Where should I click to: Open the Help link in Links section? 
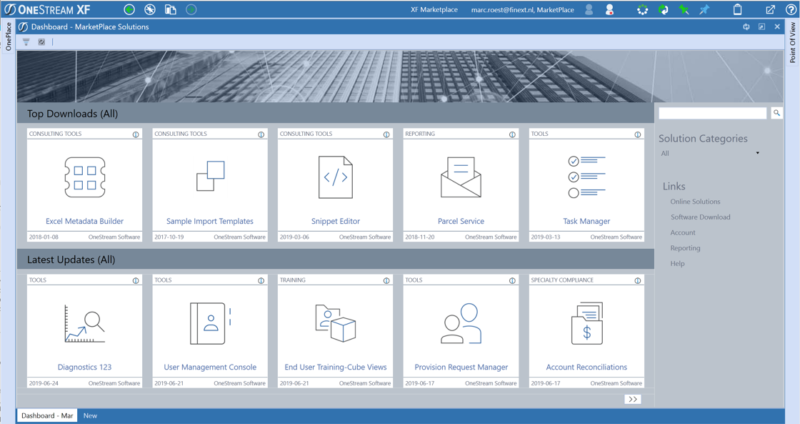coord(677,263)
